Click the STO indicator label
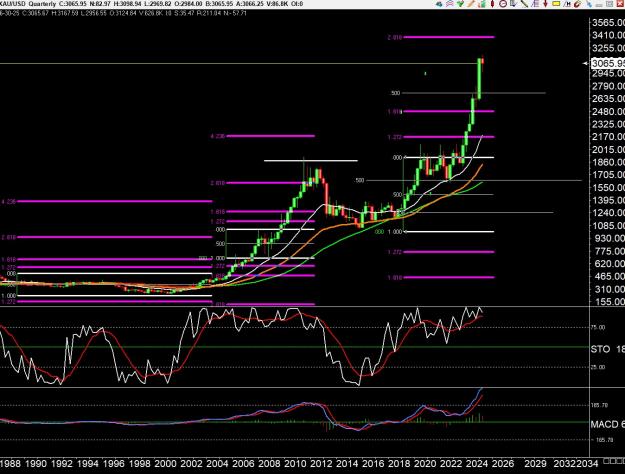Image resolution: width=625 pixels, height=474 pixels. (x=600, y=349)
